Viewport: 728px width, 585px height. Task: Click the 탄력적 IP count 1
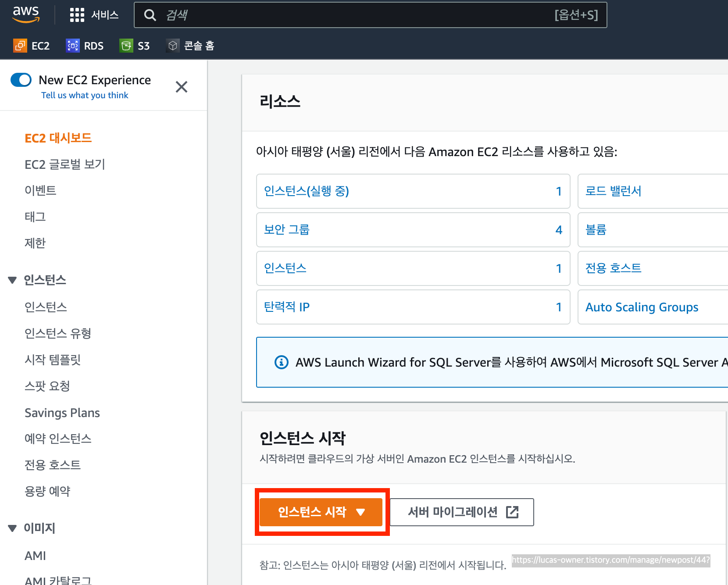click(x=559, y=307)
